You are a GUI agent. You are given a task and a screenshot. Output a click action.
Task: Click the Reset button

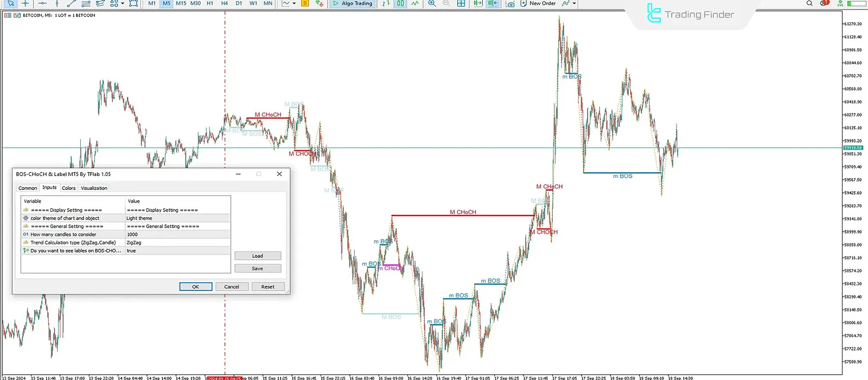(267, 287)
